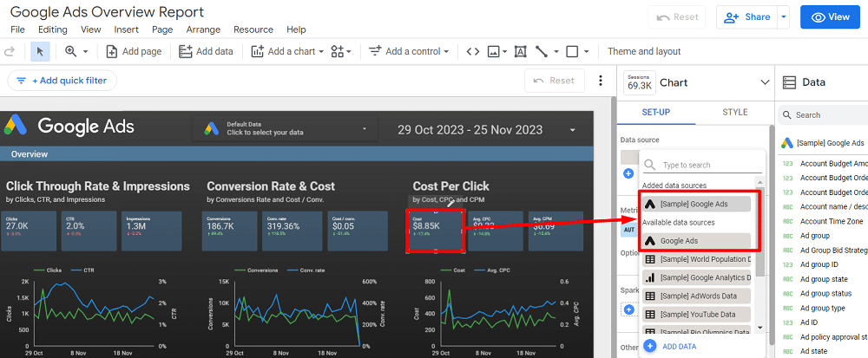Select the [Sample] YouTube Data source
The height and width of the screenshot is (358, 868).
click(696, 314)
